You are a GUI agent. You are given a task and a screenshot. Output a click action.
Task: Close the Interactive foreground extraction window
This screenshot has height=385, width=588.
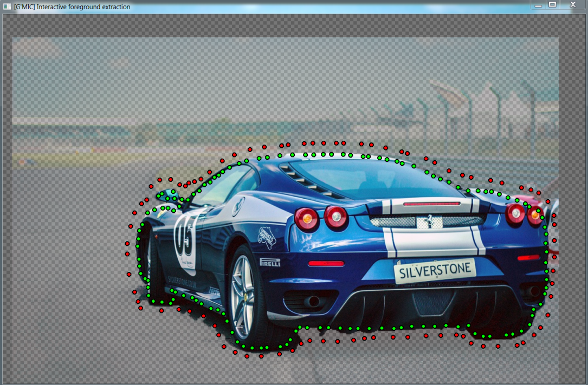pyautogui.click(x=573, y=4)
